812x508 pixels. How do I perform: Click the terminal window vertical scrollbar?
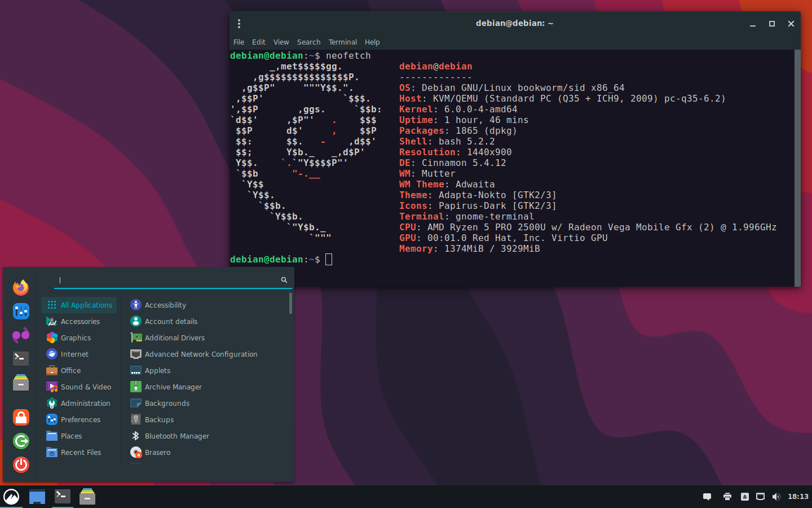(797, 168)
